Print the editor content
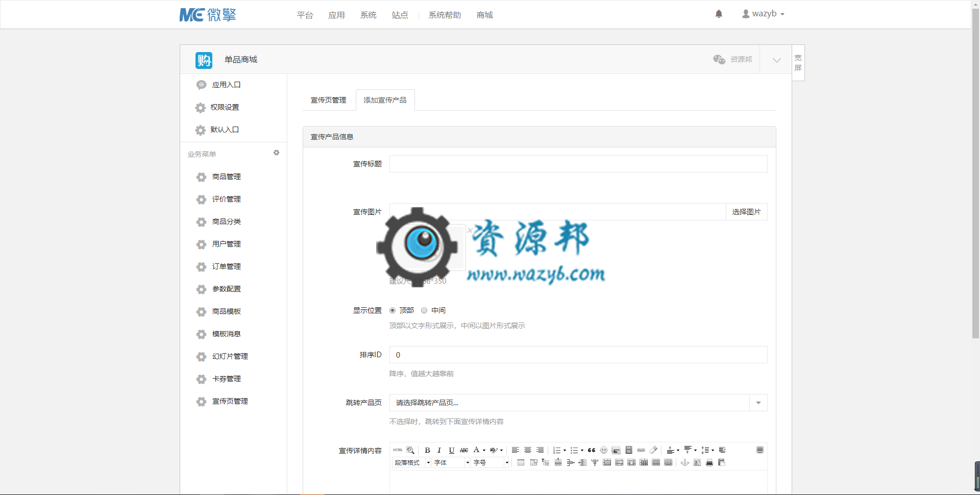The width and height of the screenshot is (980, 495). tap(709, 462)
